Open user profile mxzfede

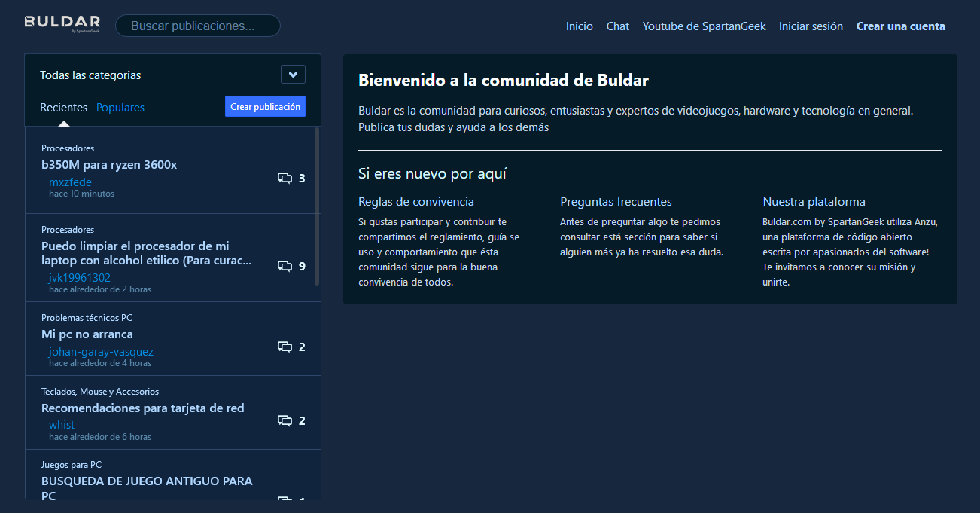click(71, 182)
